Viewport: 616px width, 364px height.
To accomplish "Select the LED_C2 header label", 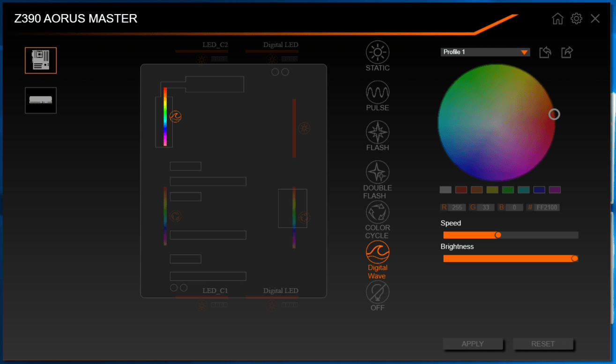I will tap(215, 45).
